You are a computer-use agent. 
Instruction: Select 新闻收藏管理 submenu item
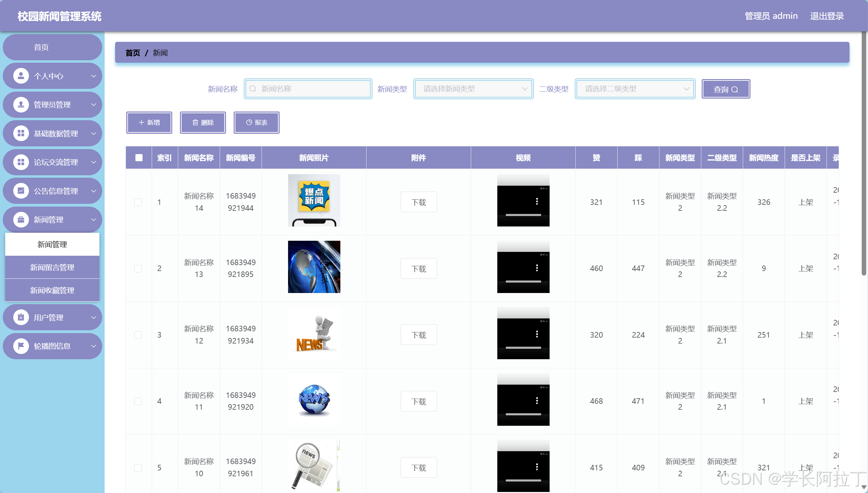[52, 290]
